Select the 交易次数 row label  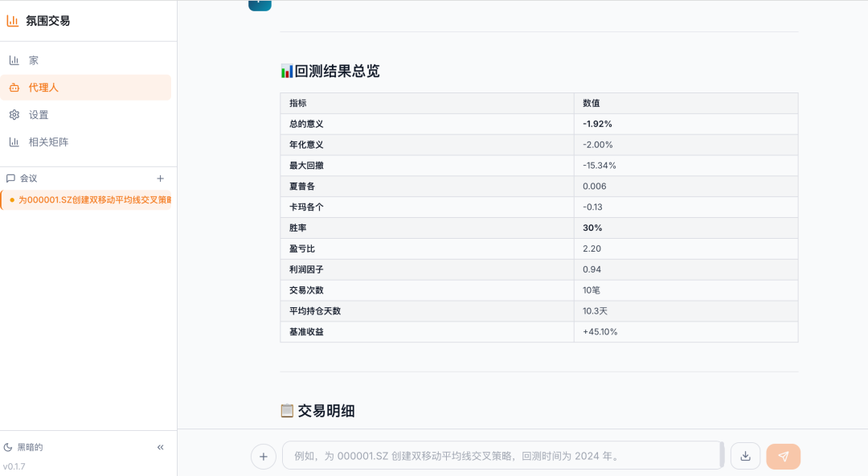click(306, 290)
